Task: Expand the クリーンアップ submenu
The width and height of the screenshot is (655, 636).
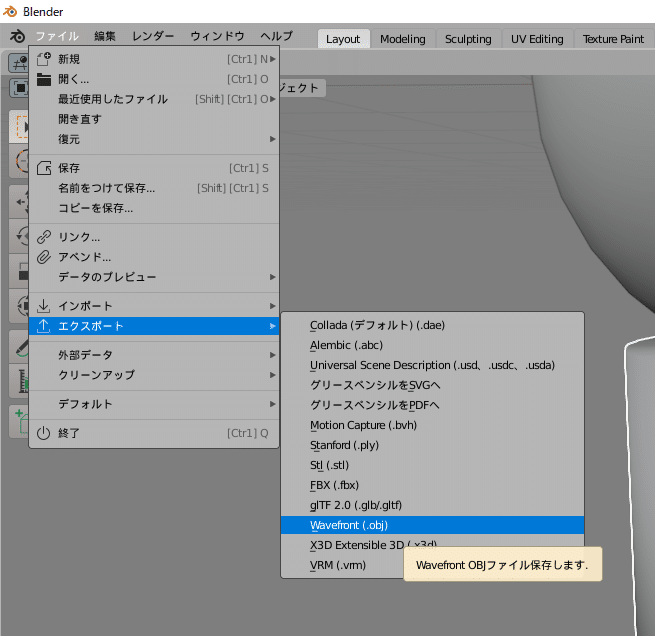Action: [154, 375]
